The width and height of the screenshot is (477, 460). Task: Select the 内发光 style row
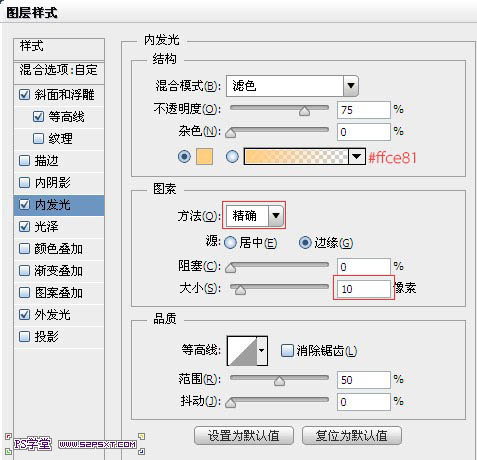(59, 205)
